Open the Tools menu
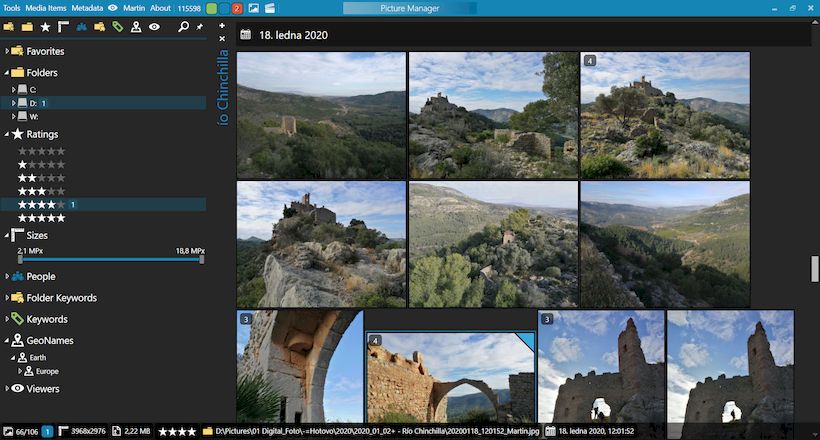Image resolution: width=820 pixels, height=440 pixels. tap(12, 8)
